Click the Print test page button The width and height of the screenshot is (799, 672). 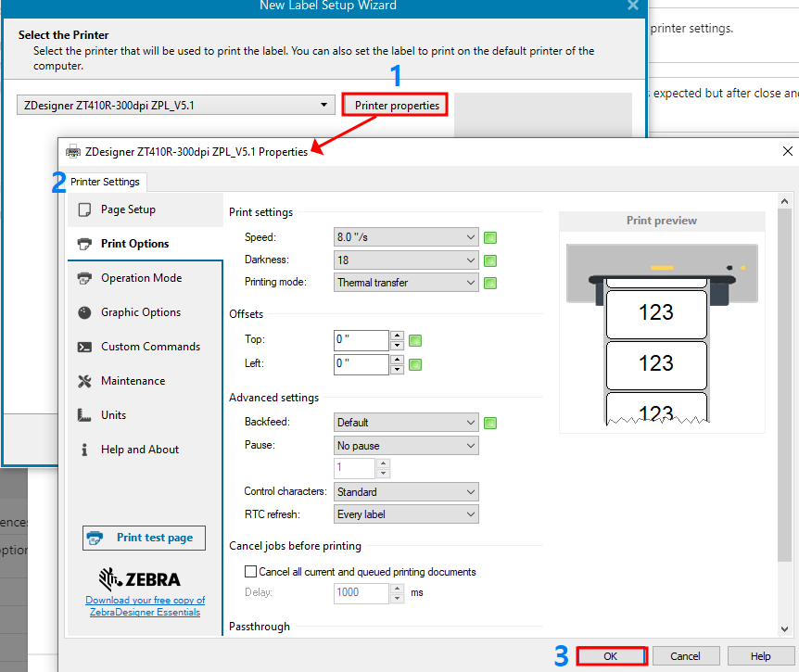pos(144,538)
